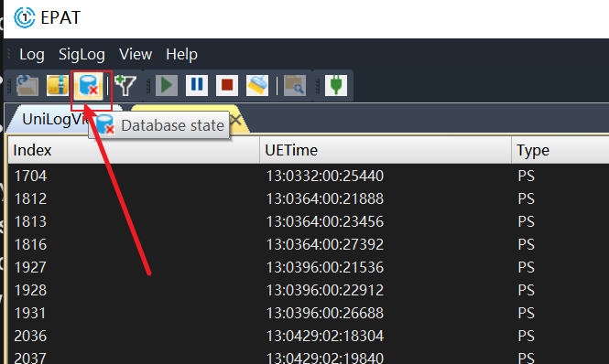Viewport: 609px width, 364px height.
Task: Select index cell 1704
Action: (x=31, y=176)
